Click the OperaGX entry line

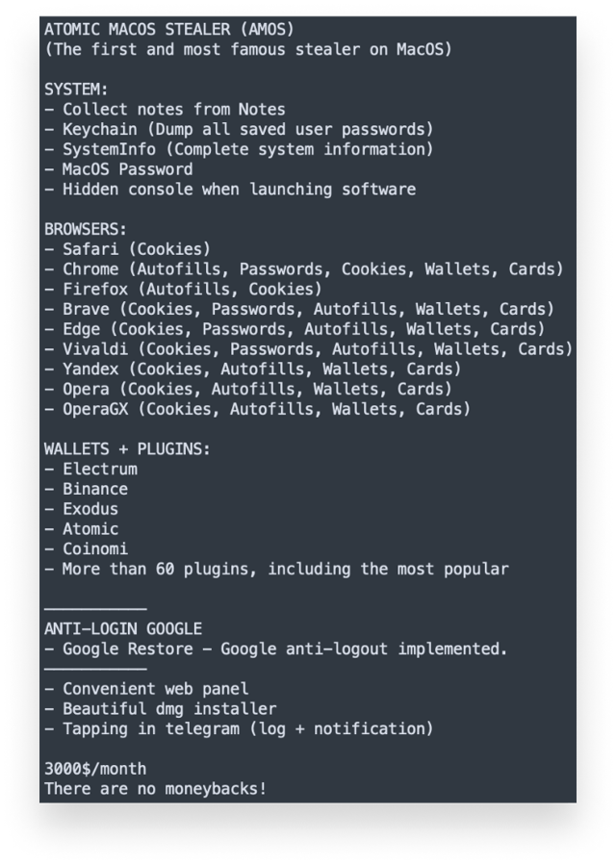257,409
